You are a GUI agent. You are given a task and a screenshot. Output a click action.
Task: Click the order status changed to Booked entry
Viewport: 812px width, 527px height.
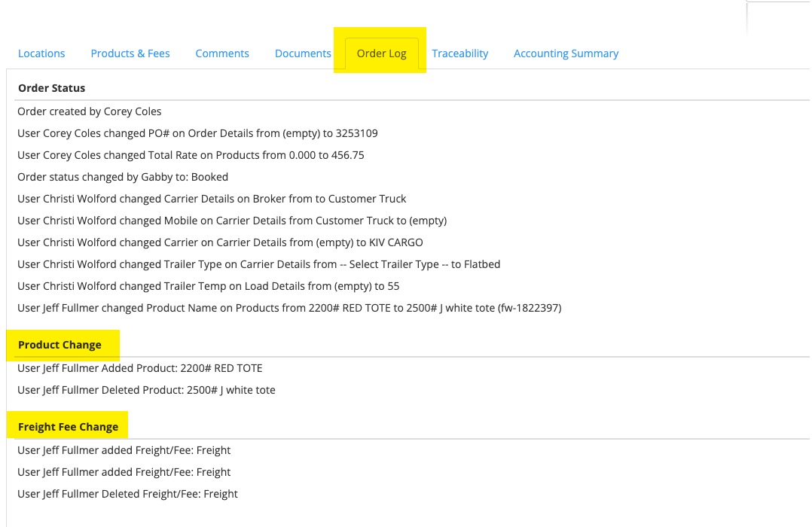click(123, 177)
